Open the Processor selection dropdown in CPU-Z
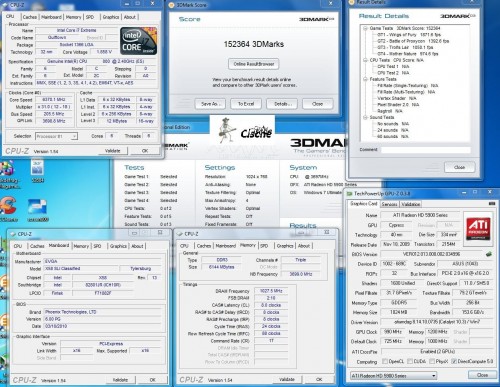This screenshot has height=387, width=500. [56, 136]
